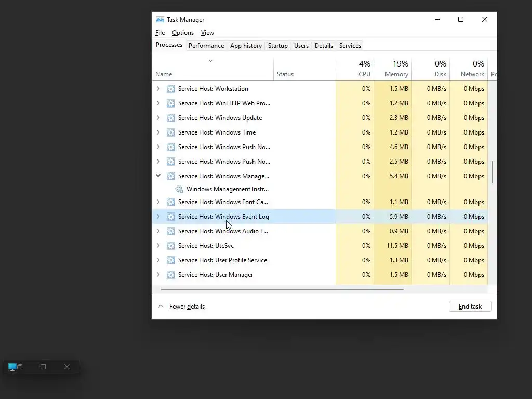Image resolution: width=532 pixels, height=399 pixels.
Task: Click the blue monitor icon in small floating bar
Action: [x=12, y=367]
